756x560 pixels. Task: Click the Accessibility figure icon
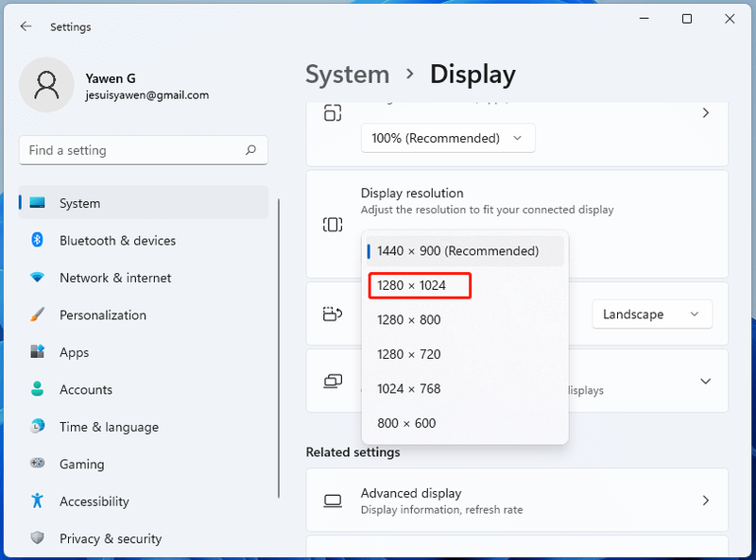37,501
